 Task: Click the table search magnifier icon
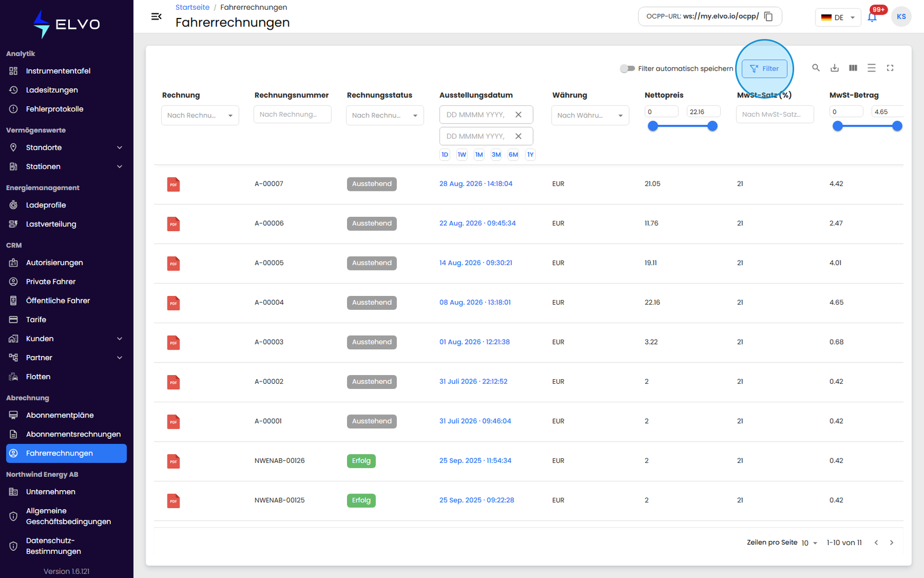click(816, 68)
